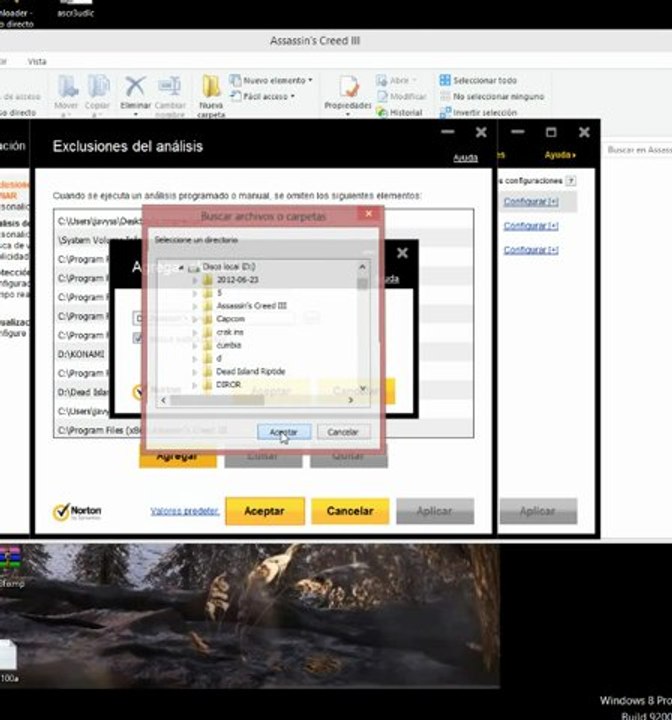Expand the Assassin's Creed III folder arrow
The width and height of the screenshot is (672, 720).
195,306
